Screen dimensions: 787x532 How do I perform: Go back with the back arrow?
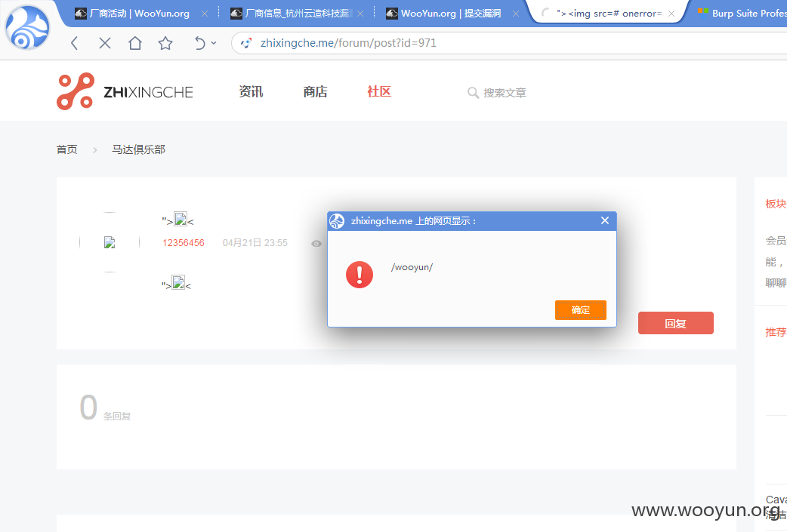pyautogui.click(x=74, y=43)
